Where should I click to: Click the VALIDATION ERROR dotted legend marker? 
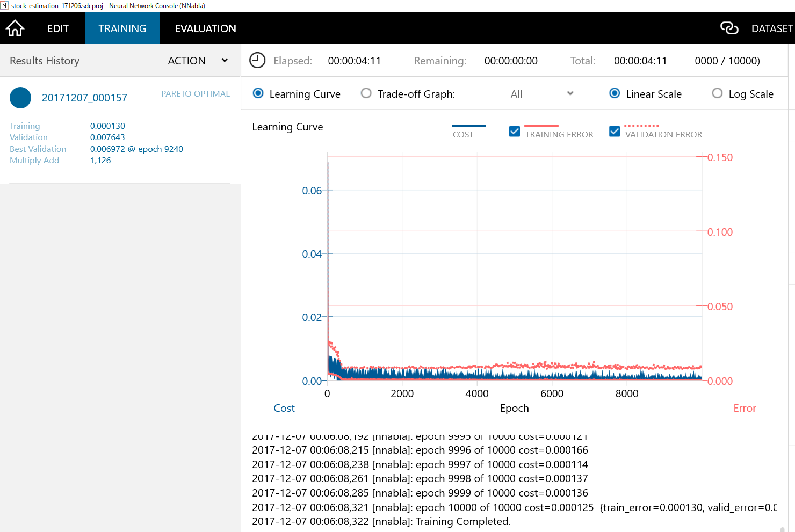pyautogui.click(x=640, y=126)
